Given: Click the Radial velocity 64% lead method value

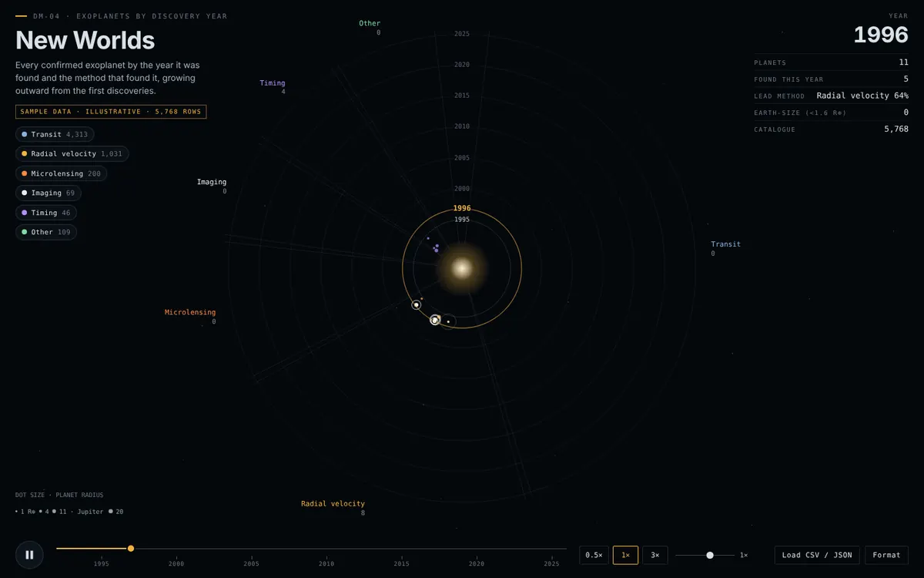Looking at the screenshot, I should 862,96.
